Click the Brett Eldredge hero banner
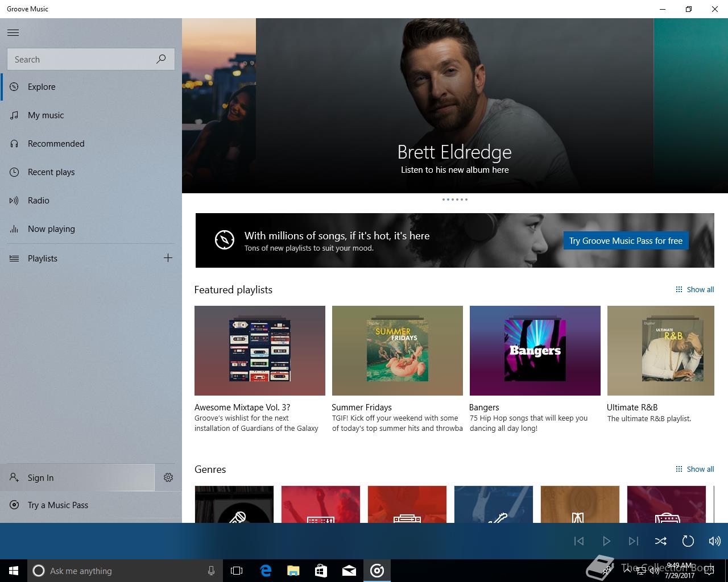728x582 pixels. pyautogui.click(x=454, y=106)
